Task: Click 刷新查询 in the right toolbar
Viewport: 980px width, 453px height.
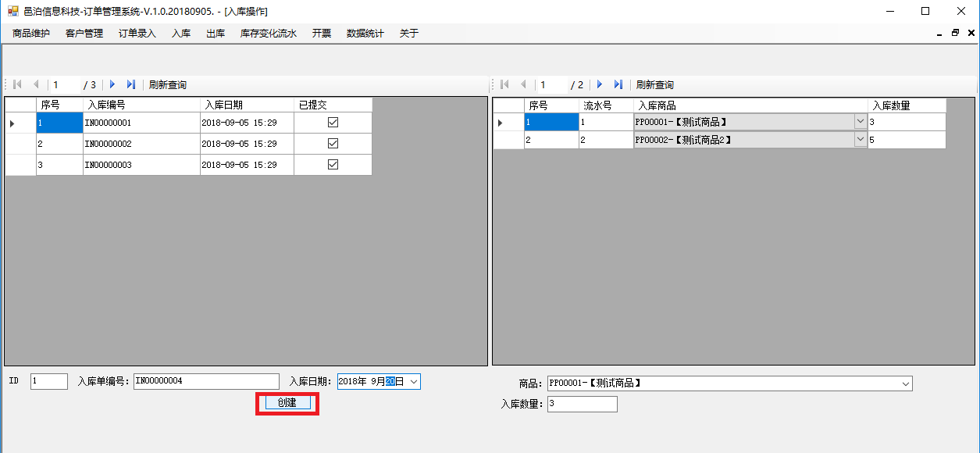Action: (x=655, y=84)
